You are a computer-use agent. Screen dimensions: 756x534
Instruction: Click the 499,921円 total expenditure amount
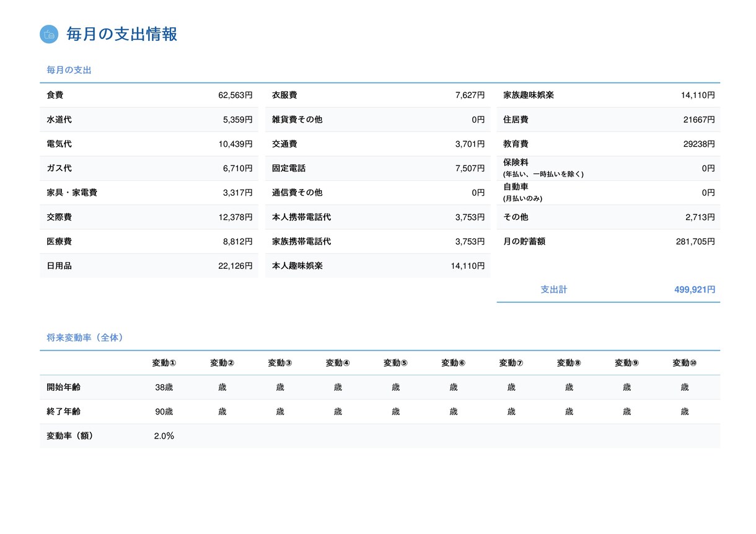[x=695, y=289]
